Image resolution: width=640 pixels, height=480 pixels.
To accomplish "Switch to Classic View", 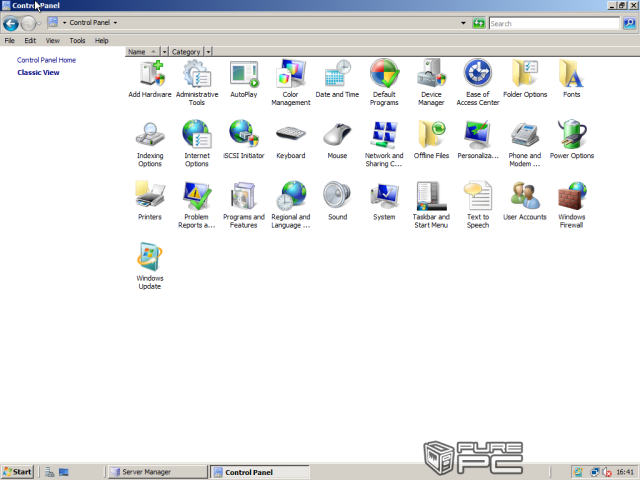I will click(38, 72).
